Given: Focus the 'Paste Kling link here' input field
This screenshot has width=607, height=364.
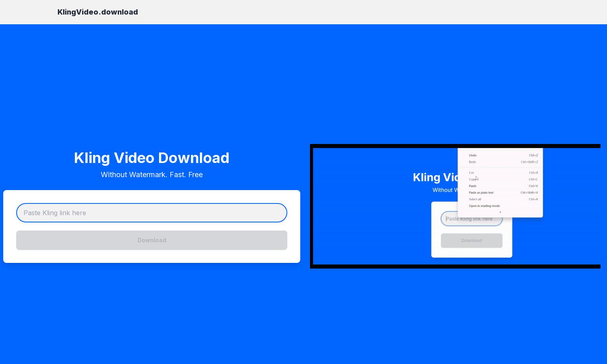Looking at the screenshot, I should pos(152,213).
